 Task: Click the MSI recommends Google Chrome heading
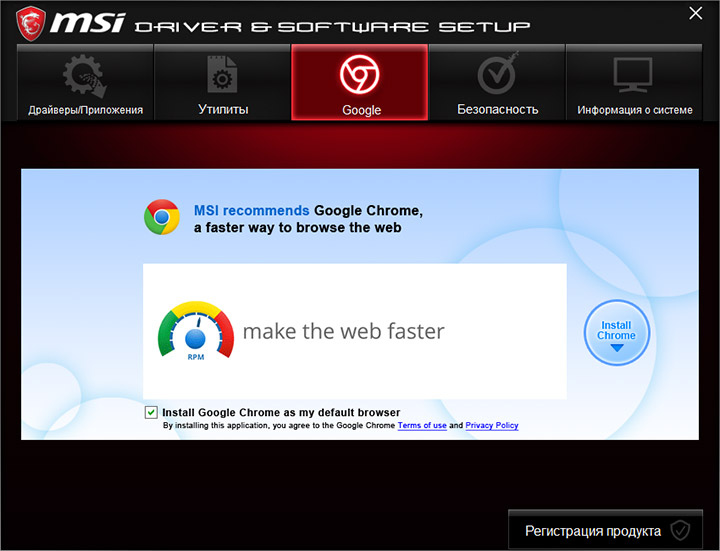(308, 219)
